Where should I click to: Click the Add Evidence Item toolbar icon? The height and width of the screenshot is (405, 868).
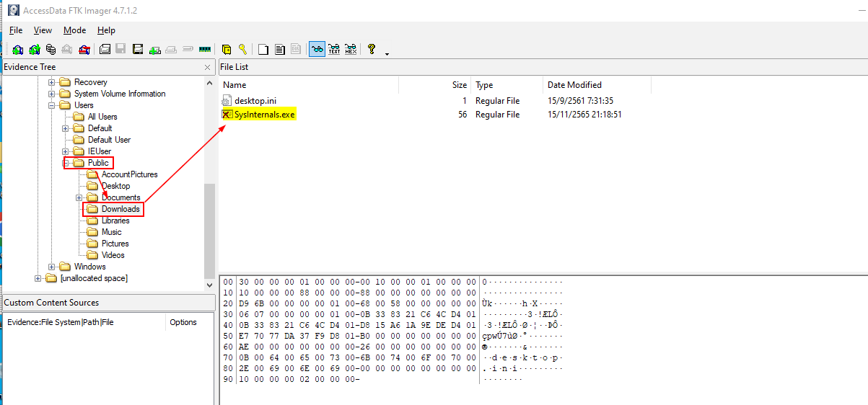(17, 50)
